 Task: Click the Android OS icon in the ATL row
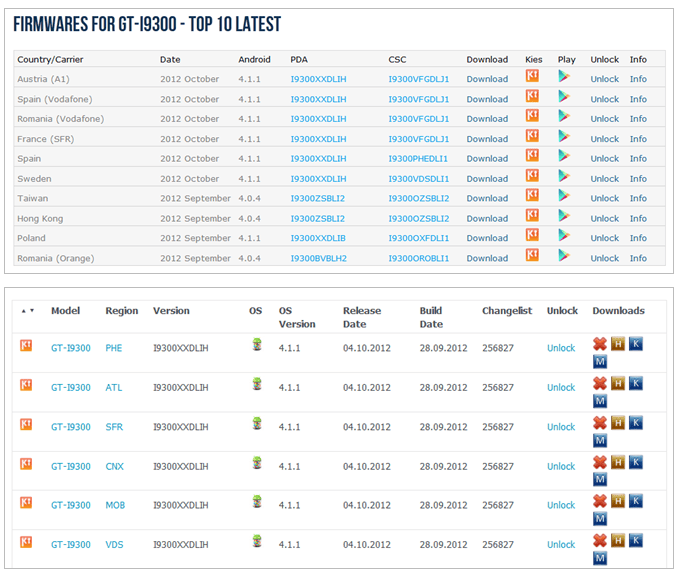coord(257,384)
